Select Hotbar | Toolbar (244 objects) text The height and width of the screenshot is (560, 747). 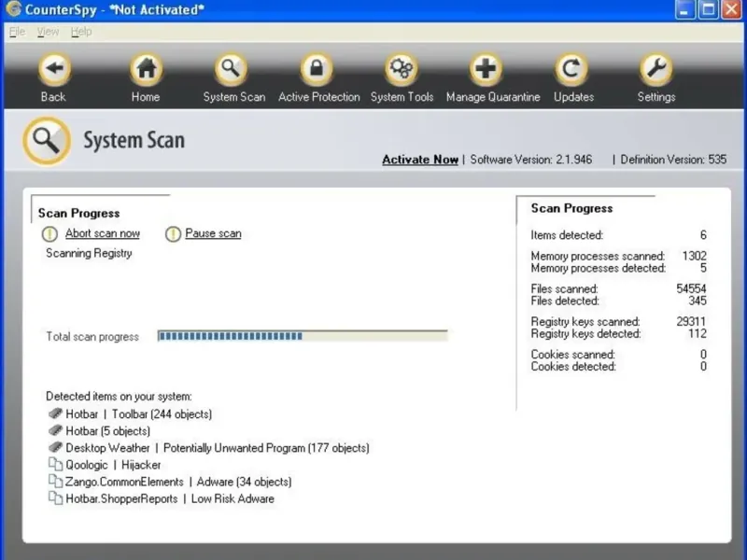pyautogui.click(x=138, y=413)
